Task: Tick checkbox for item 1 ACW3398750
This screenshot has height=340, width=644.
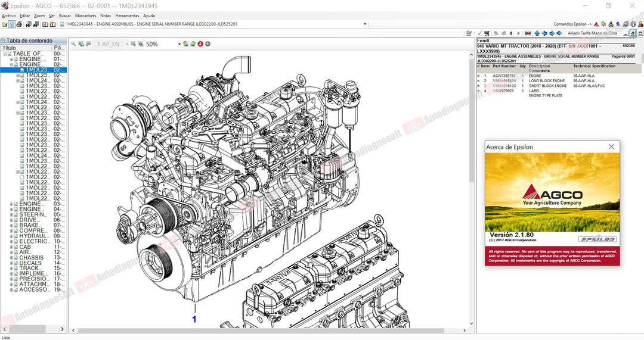Action: coord(478,76)
